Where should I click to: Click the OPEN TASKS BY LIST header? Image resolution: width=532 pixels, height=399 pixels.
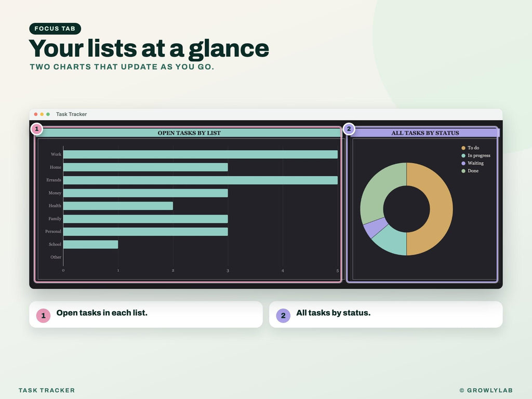(x=189, y=133)
